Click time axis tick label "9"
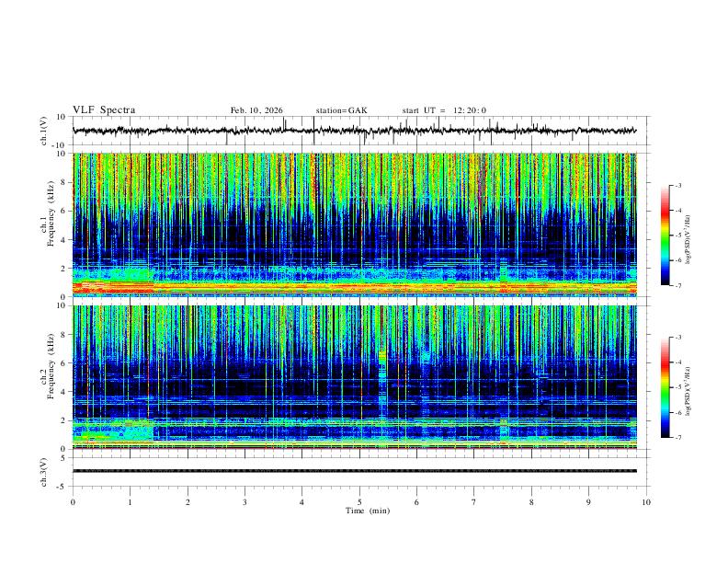Viewport: 728px width, 563px height. 588,502
